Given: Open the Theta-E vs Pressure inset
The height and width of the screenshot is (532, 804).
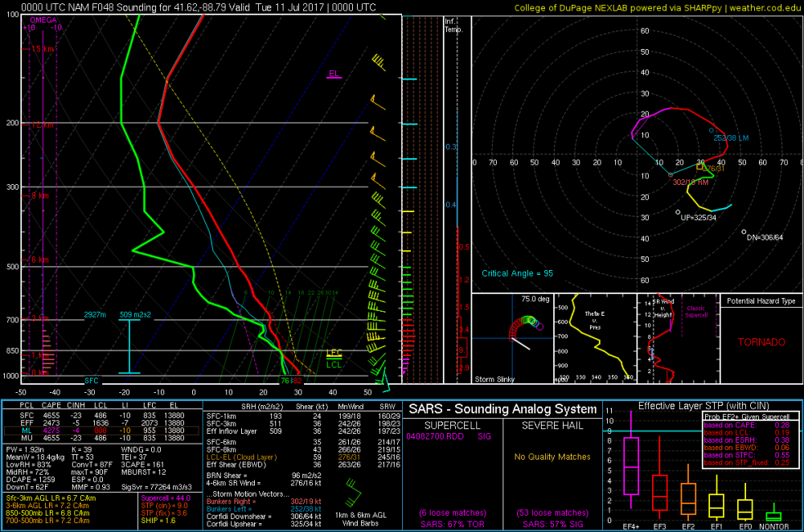Looking at the screenshot, I should pyautogui.click(x=595, y=339).
